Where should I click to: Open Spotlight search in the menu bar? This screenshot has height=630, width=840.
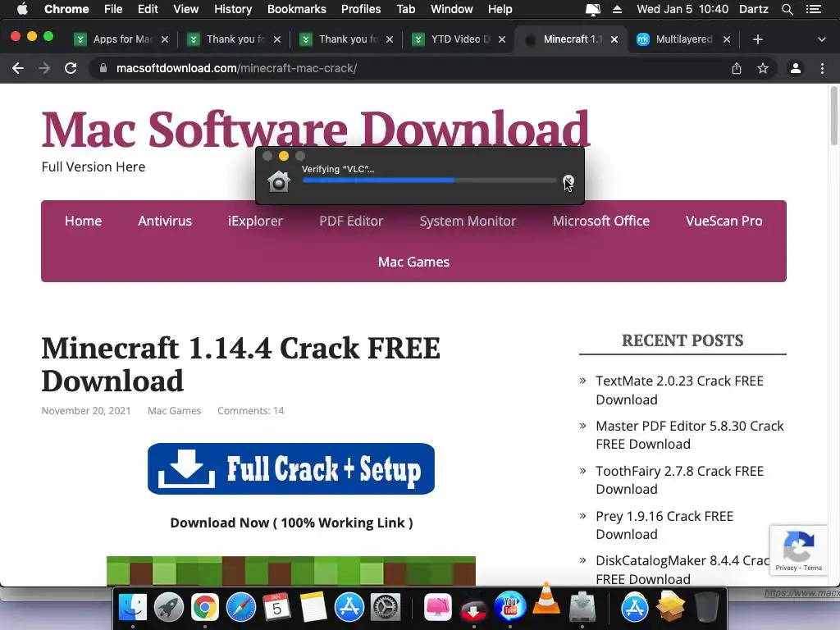[787, 9]
